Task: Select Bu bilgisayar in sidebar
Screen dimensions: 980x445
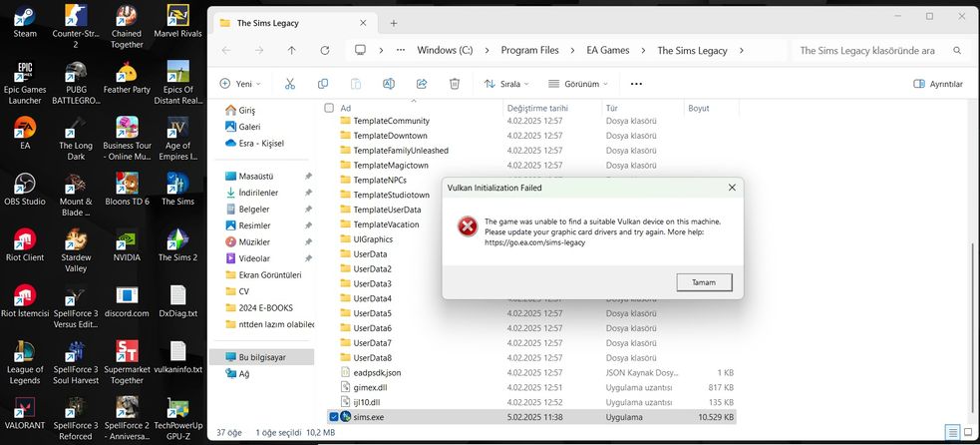Action: (x=262, y=357)
